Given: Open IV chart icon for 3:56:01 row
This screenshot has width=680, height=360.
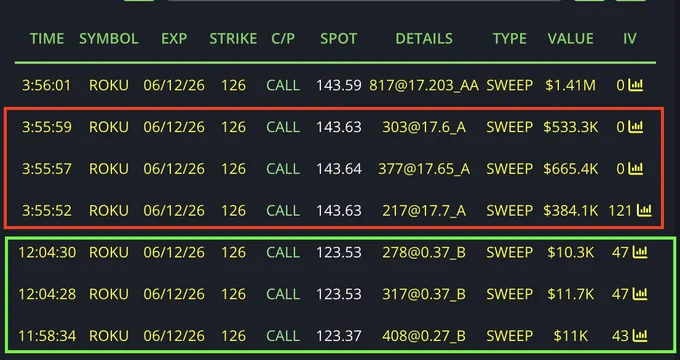Looking at the screenshot, I should [x=635, y=85].
